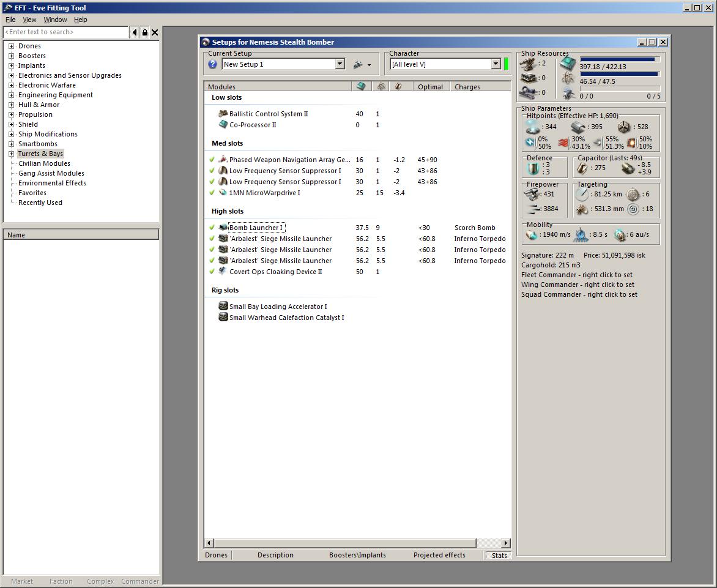
Task: Switch to the Projected effects tab
Action: tap(439, 555)
